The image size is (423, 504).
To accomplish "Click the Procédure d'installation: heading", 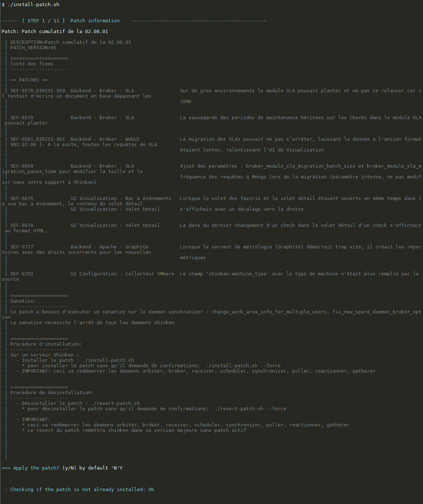I will tap(46, 344).
